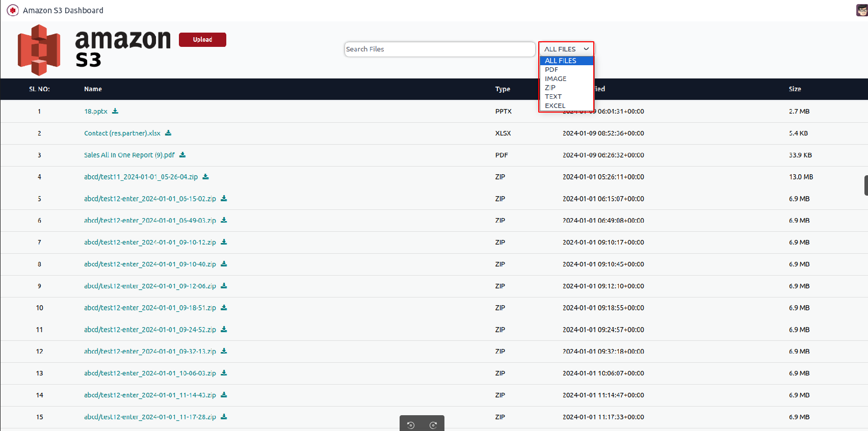Image resolution: width=868 pixels, height=431 pixels.
Task: Open abcd/test12-enter_2024-01-01_09-12-06.zip link
Action: [x=150, y=286]
